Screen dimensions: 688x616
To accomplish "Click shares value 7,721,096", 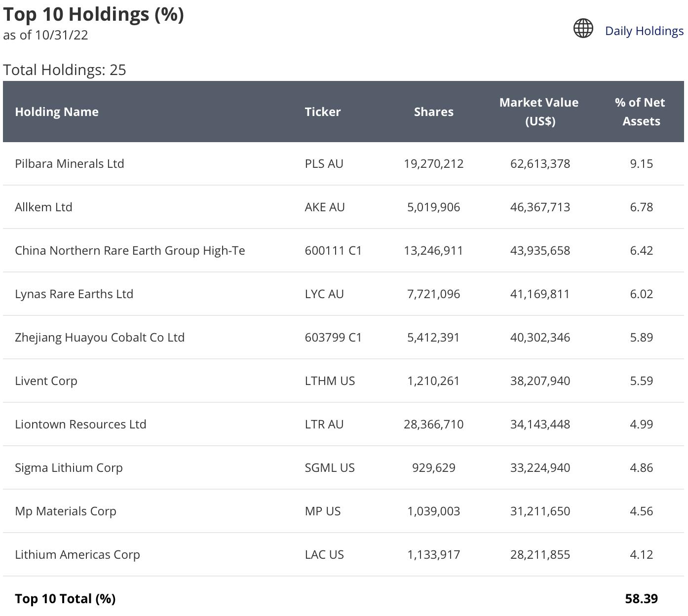I will click(x=434, y=294).
